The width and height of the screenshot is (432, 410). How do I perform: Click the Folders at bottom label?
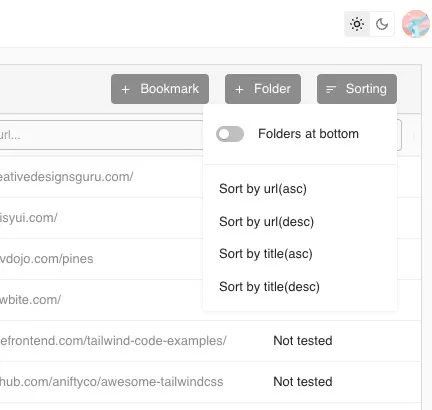[308, 134]
